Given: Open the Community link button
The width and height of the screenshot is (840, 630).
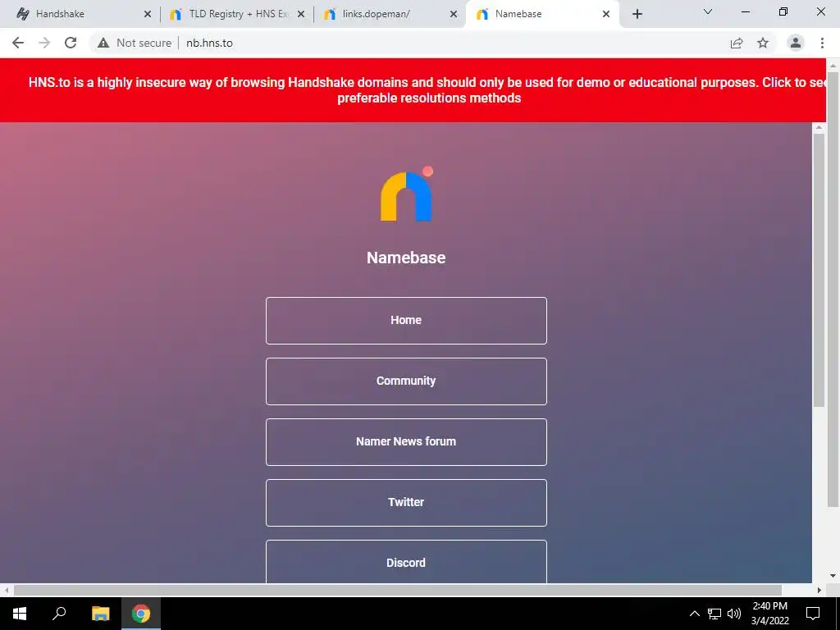Looking at the screenshot, I should point(406,381).
